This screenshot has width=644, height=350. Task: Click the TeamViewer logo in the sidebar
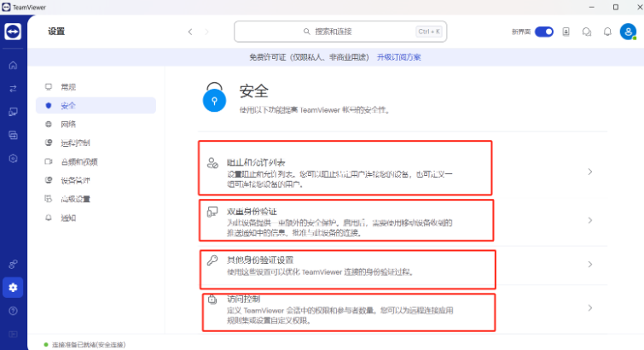pyautogui.click(x=13, y=32)
